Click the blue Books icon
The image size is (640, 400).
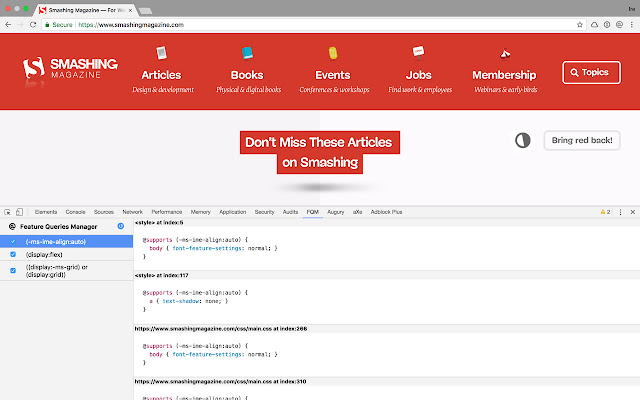coord(247,53)
